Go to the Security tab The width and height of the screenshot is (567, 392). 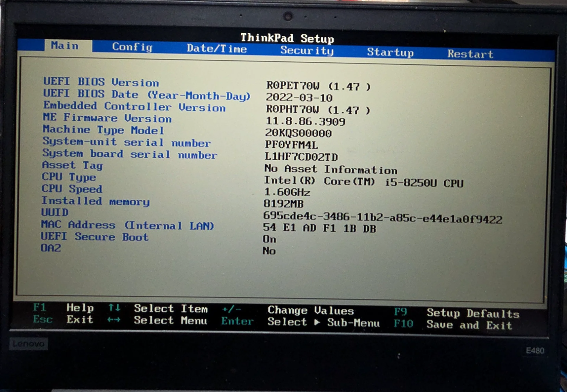307,51
